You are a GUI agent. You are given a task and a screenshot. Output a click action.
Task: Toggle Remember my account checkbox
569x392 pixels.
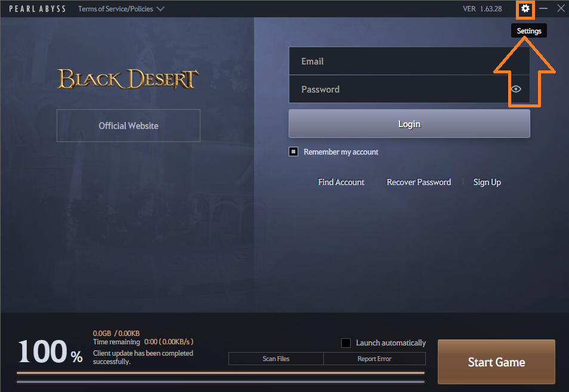(293, 152)
